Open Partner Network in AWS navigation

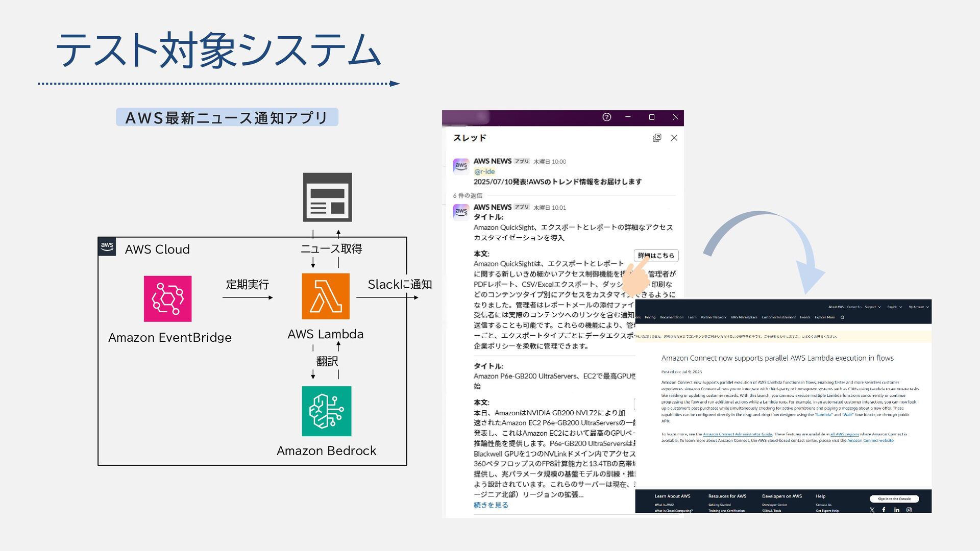click(x=714, y=317)
